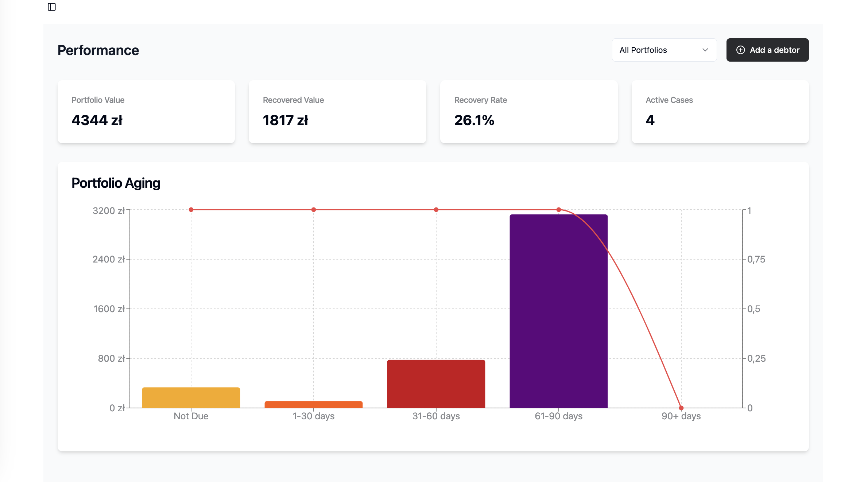
Task: Select the Recovery Rate card
Action: point(528,112)
